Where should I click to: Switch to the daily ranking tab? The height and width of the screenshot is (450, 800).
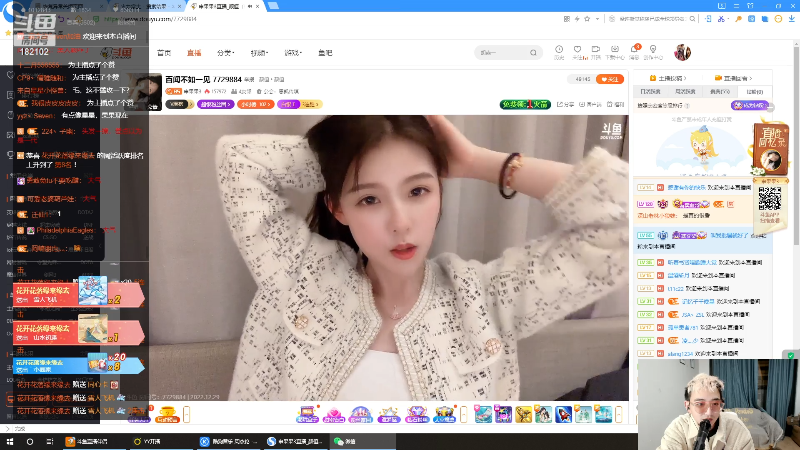tap(650, 91)
